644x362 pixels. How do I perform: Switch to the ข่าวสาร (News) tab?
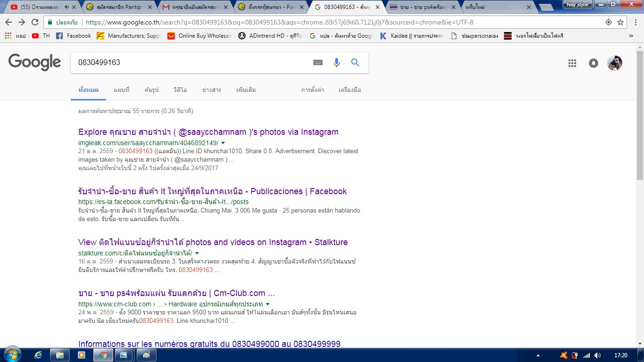[212, 90]
